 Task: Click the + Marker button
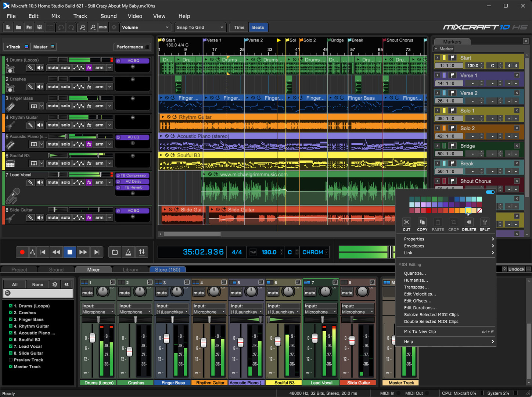point(444,49)
